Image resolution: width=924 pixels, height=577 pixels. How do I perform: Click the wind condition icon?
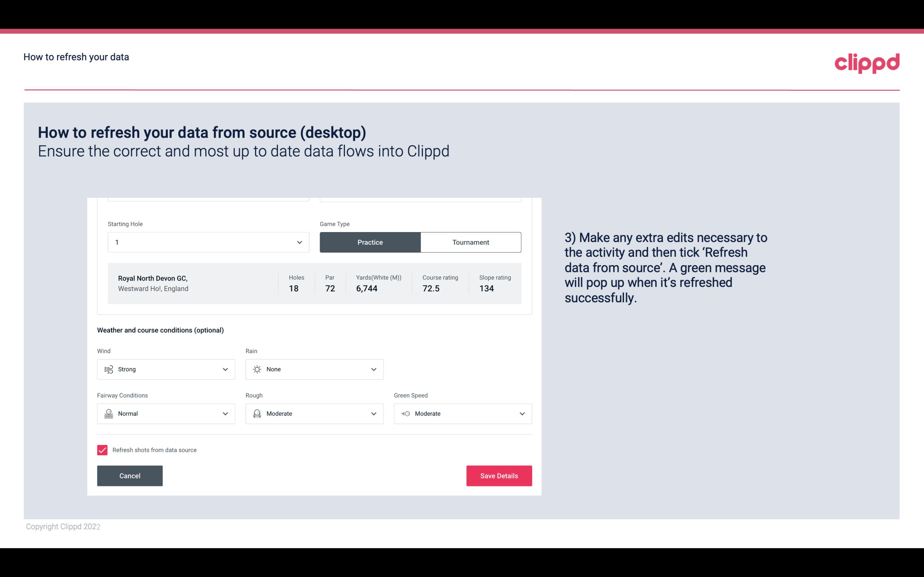click(108, 369)
